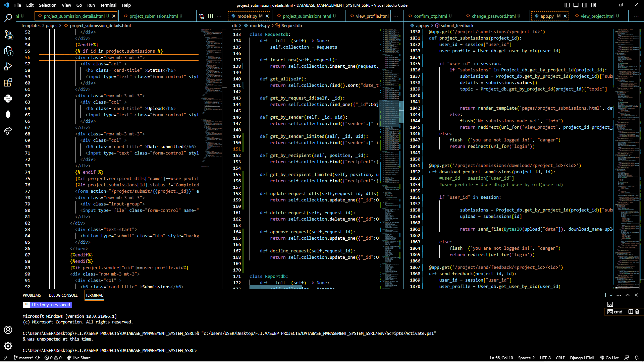Open the Search view in activity bar

pyautogui.click(x=8, y=18)
